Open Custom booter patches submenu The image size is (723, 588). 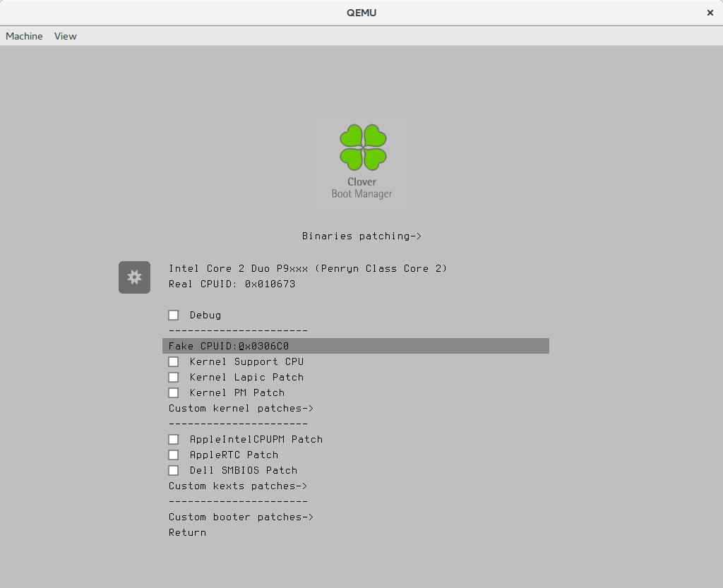coord(241,517)
